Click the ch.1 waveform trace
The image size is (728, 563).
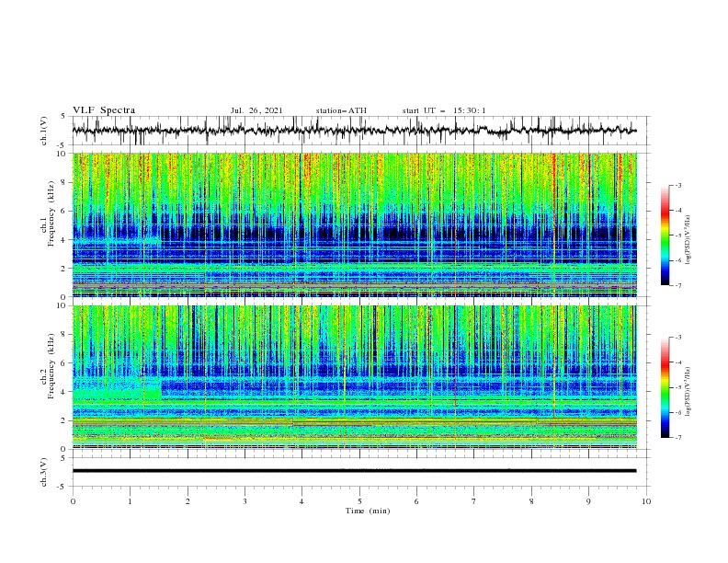[354, 131]
